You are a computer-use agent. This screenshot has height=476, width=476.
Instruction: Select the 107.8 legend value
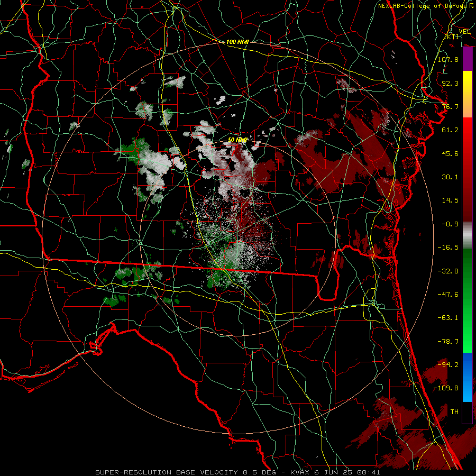click(x=448, y=59)
